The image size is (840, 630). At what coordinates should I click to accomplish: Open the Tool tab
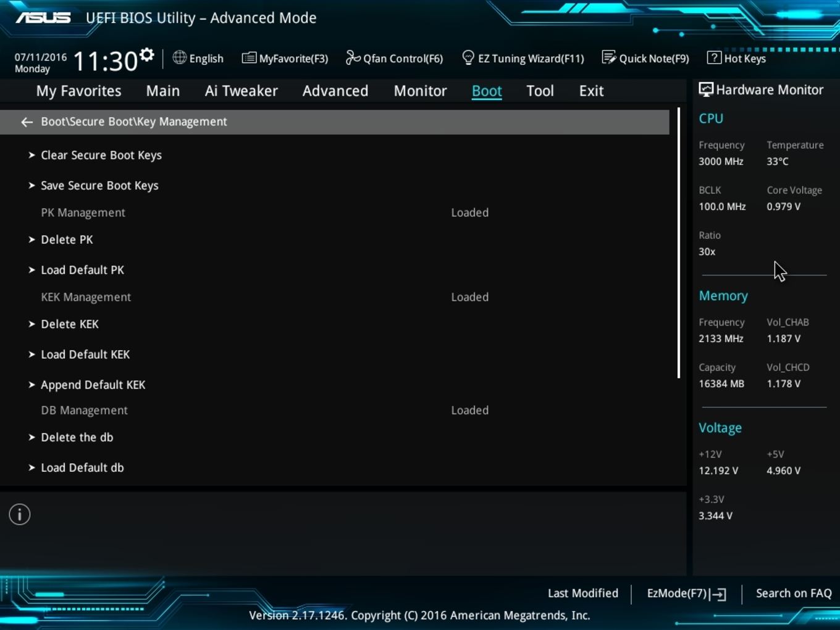click(540, 91)
